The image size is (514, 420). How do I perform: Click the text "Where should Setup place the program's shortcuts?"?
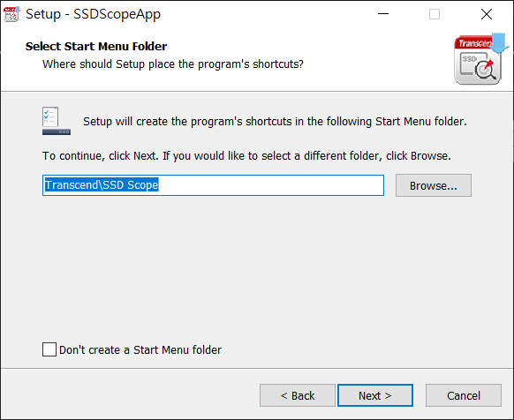point(173,64)
